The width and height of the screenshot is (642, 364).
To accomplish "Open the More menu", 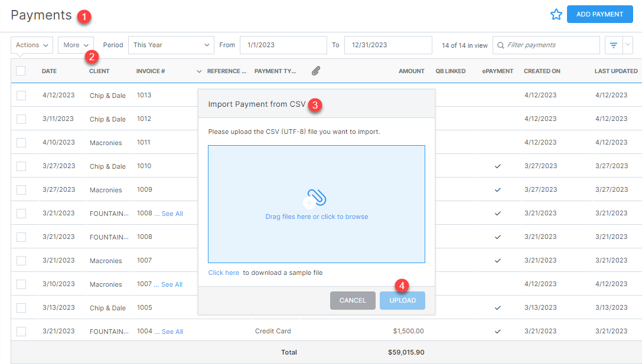I will tap(75, 45).
